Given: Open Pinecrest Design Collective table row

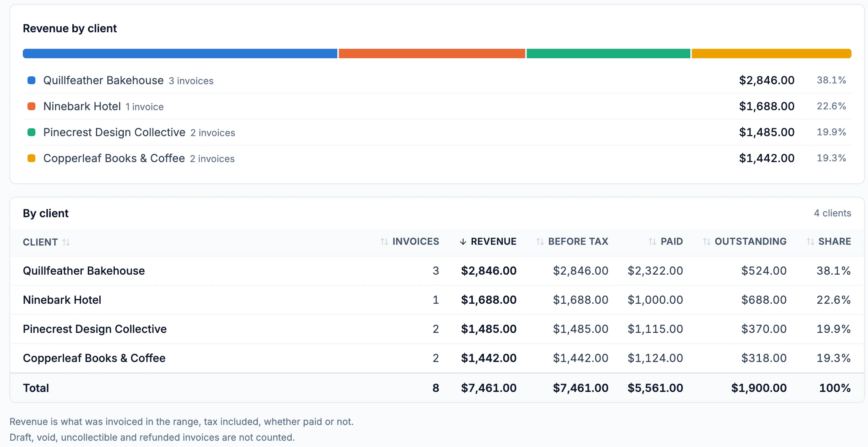Looking at the screenshot, I should (437, 329).
